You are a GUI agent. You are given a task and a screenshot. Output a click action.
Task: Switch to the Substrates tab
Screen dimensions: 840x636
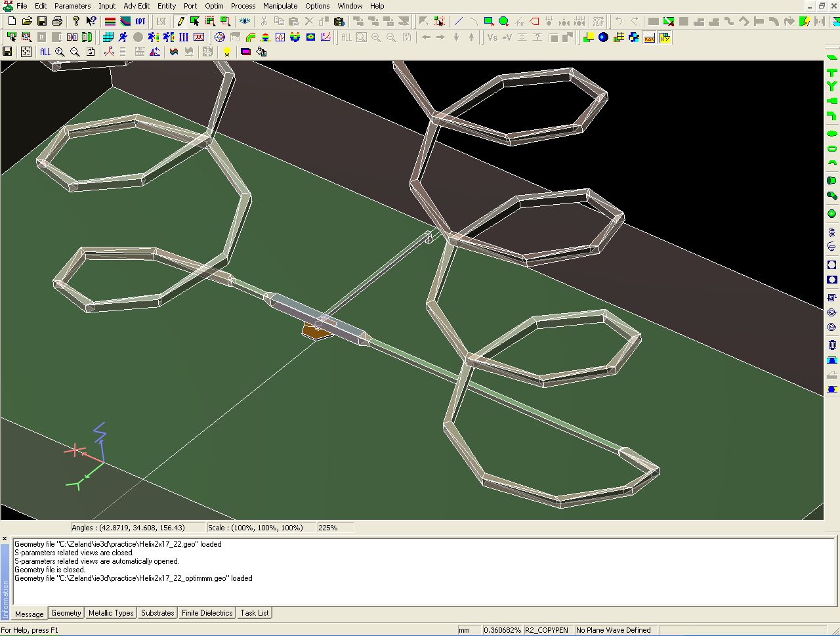pyautogui.click(x=157, y=613)
